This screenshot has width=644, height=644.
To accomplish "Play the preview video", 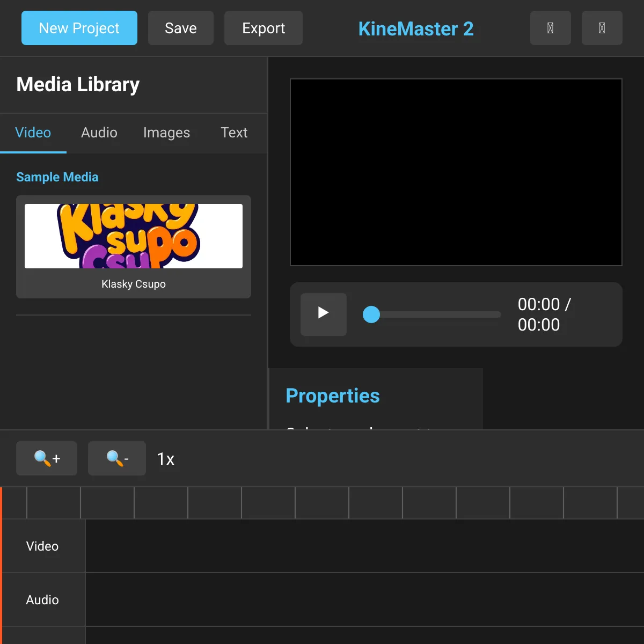I will coord(323,314).
